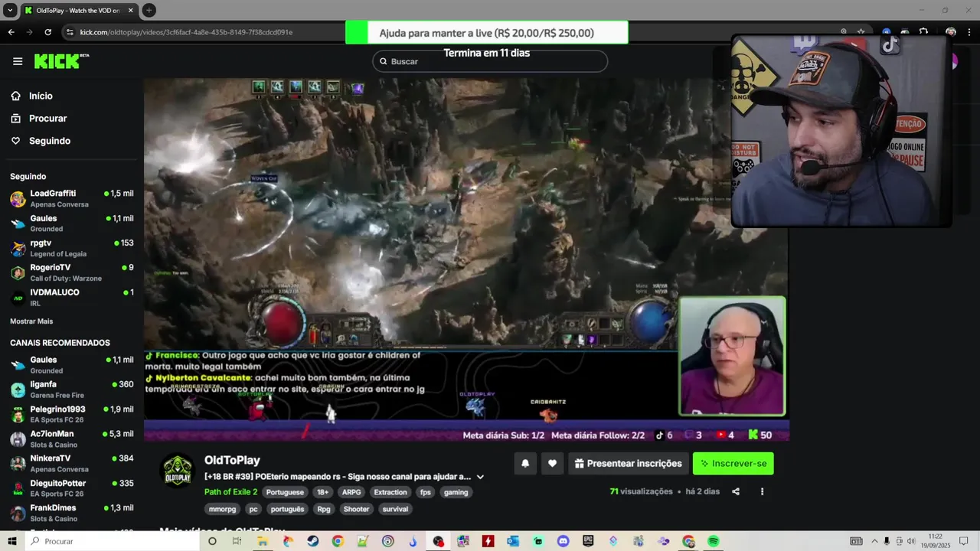Click the taskbar Procurar search box

[x=113, y=541]
